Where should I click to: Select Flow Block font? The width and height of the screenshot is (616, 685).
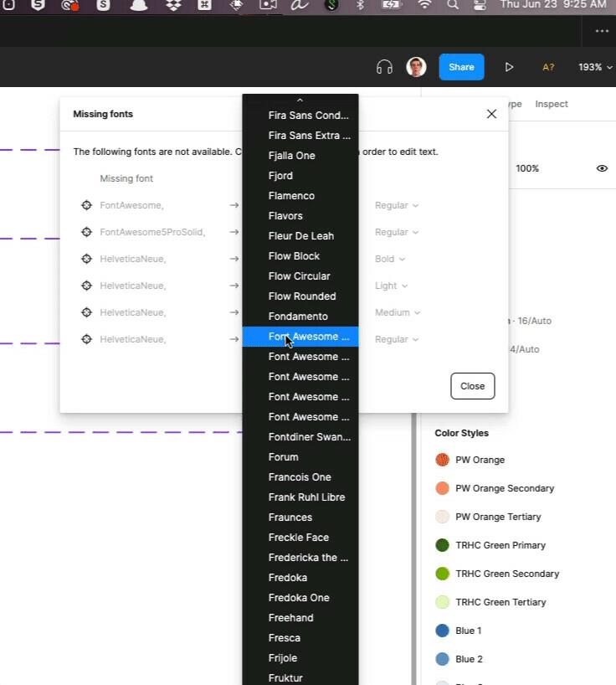300,256
